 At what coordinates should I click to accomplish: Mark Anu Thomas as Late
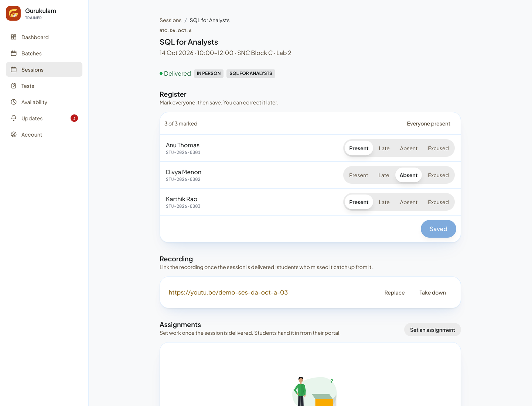384,148
